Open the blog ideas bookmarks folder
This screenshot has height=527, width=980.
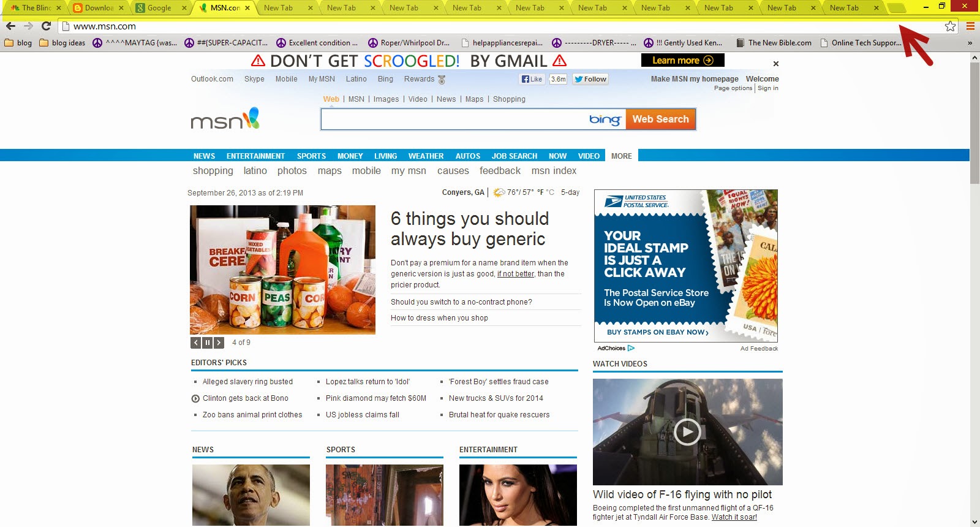(62, 43)
